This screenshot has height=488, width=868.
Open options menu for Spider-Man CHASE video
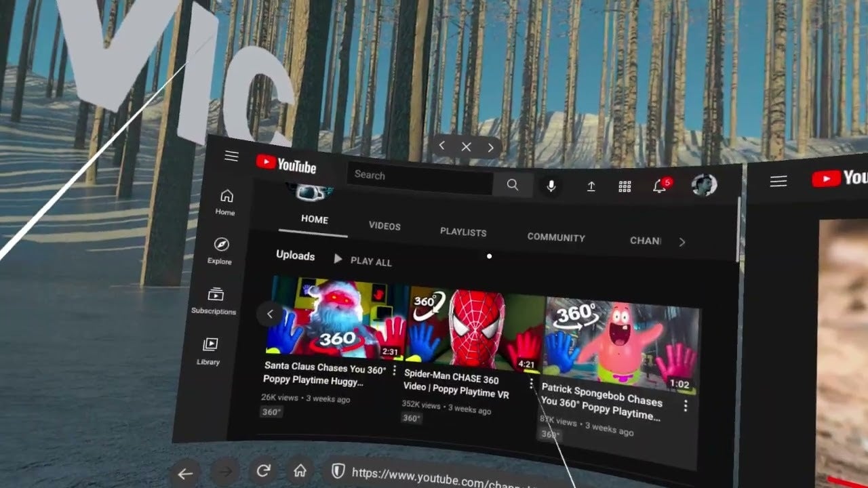point(531,384)
